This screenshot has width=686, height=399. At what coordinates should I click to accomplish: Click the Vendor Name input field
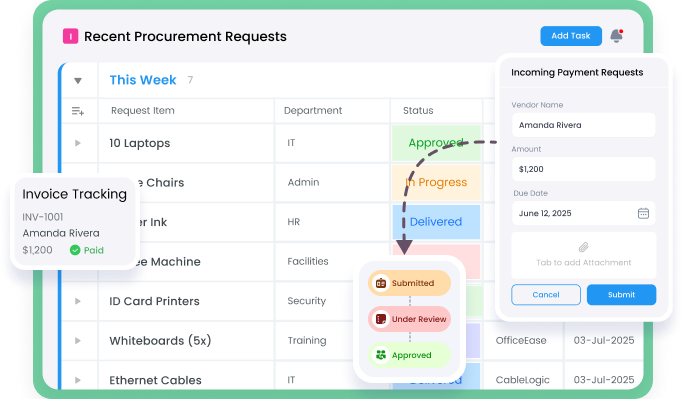coord(584,125)
